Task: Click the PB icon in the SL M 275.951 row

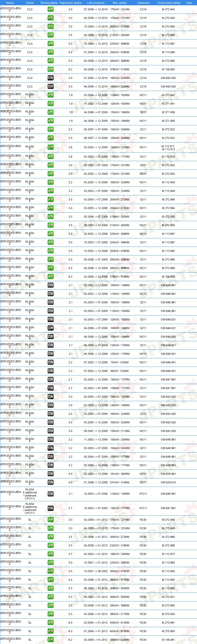Action: pyautogui.click(x=50, y=597)
